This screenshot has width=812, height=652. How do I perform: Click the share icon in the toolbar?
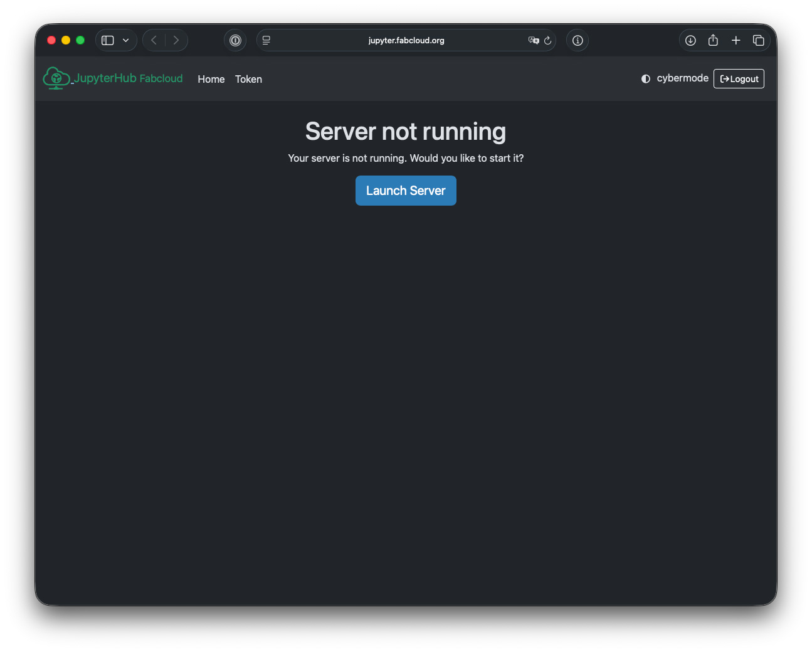coord(713,39)
